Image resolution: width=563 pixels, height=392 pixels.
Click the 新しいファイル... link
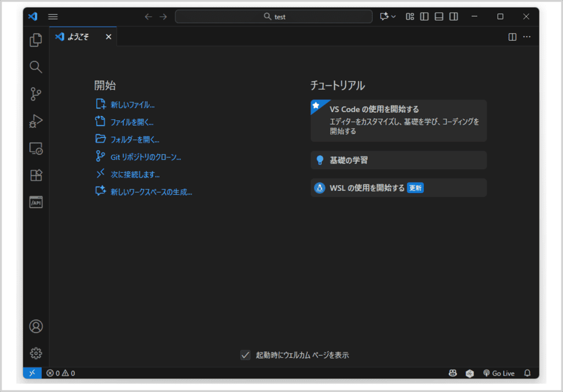pos(132,104)
